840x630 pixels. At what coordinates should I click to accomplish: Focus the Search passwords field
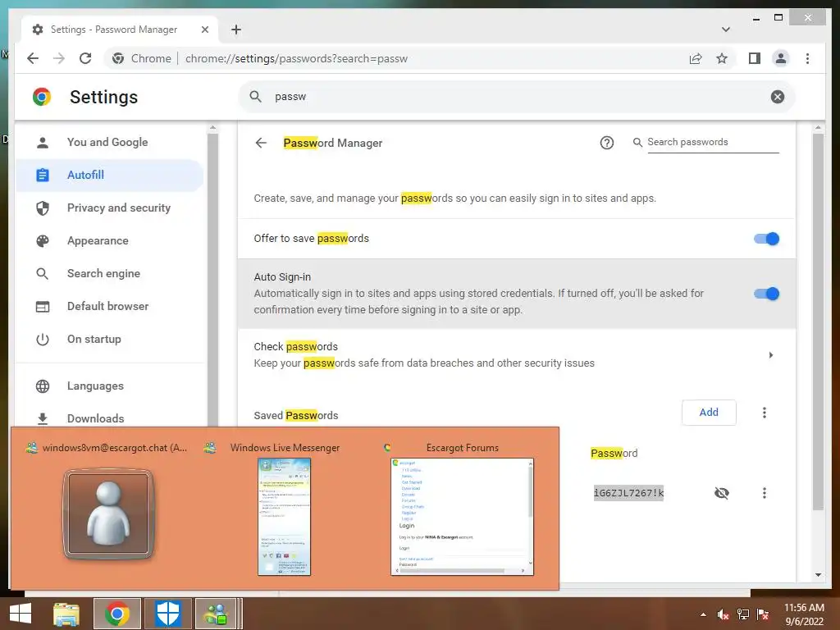point(713,142)
